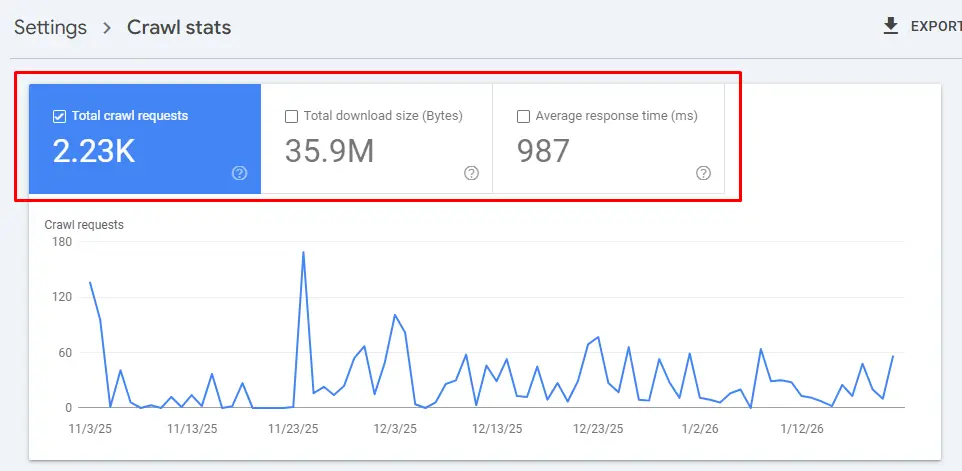Click the 60 y-axis label

[x=65, y=353]
